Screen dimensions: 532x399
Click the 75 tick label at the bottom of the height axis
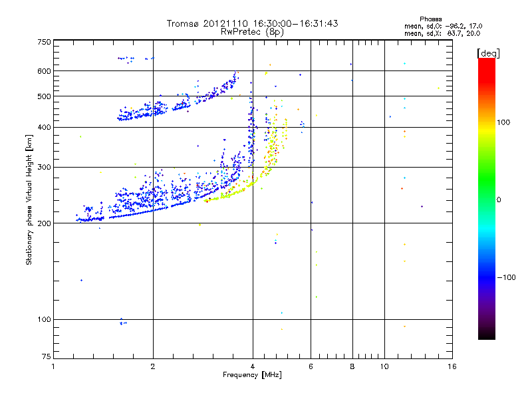click(x=46, y=356)
